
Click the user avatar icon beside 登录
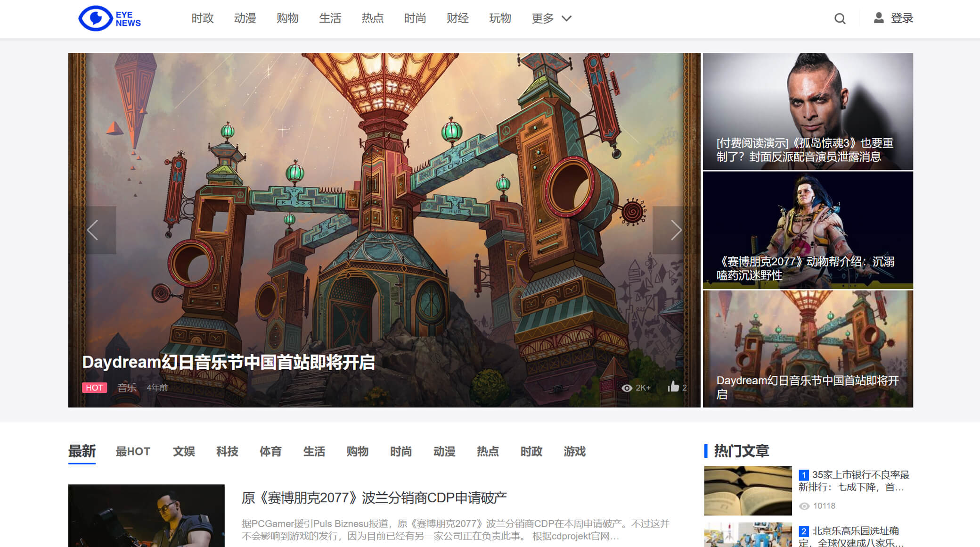pyautogui.click(x=878, y=18)
